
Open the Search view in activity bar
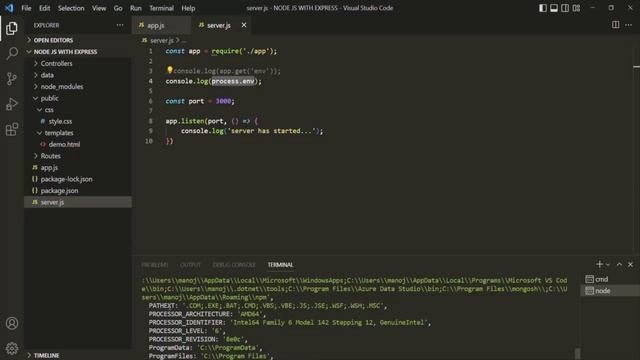click(x=12, y=53)
